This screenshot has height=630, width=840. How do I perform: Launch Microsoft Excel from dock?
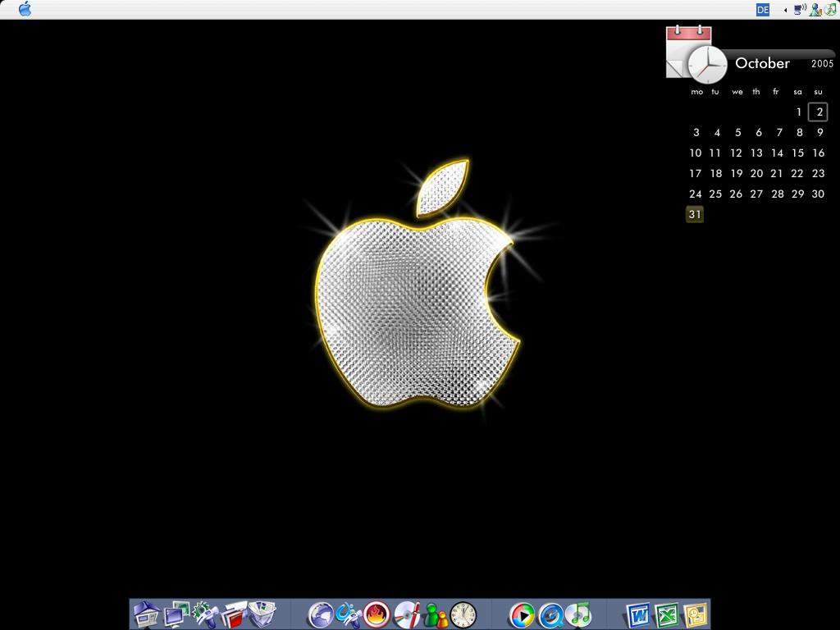tap(666, 614)
